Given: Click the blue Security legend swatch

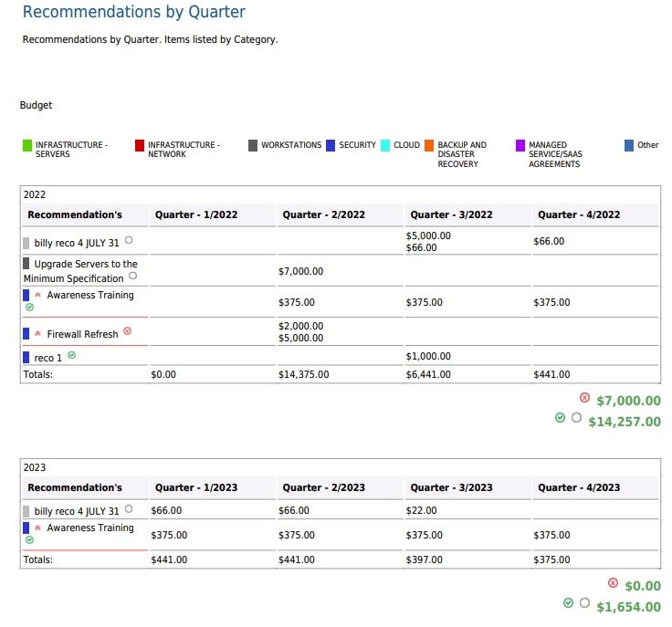Looking at the screenshot, I should (331, 145).
